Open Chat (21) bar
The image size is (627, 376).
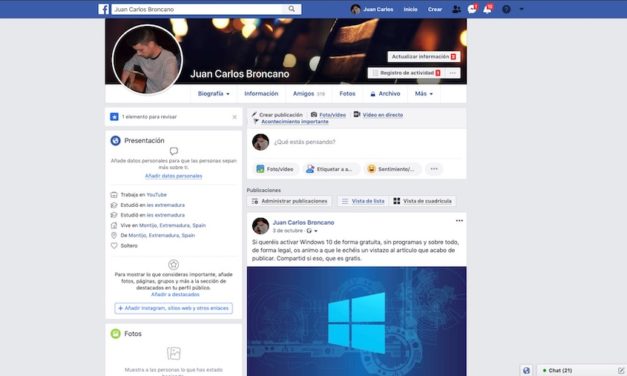pos(560,370)
